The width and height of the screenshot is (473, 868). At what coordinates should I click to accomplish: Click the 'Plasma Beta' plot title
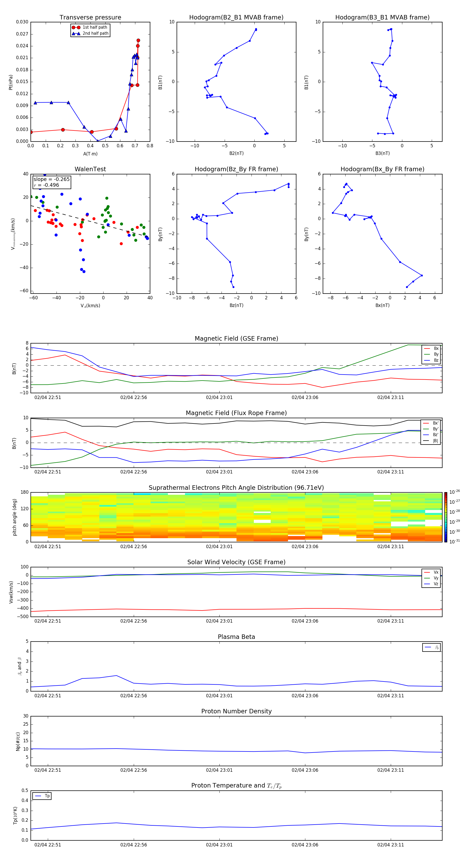tap(236, 637)
